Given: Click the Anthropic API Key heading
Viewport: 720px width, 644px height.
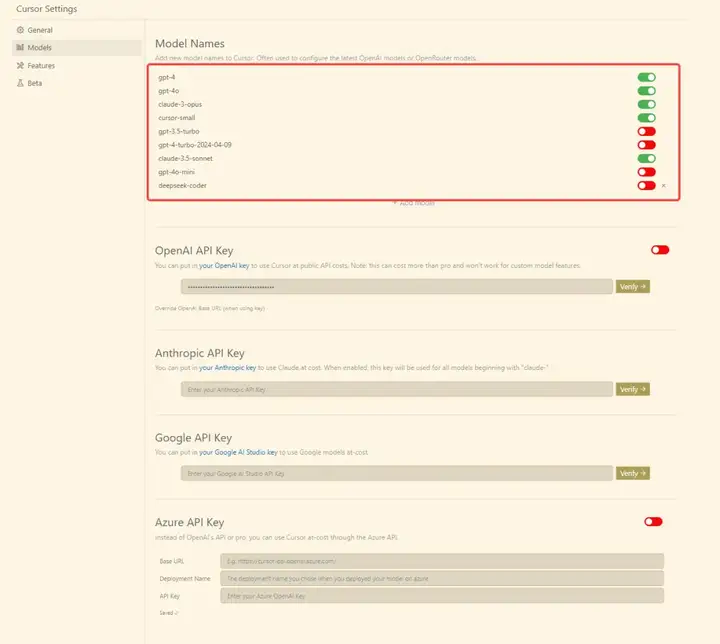Looking at the screenshot, I should 200,353.
